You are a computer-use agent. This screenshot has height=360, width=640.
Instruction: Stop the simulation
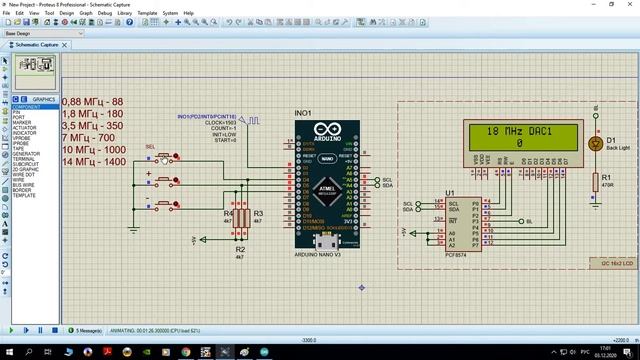coord(55,330)
